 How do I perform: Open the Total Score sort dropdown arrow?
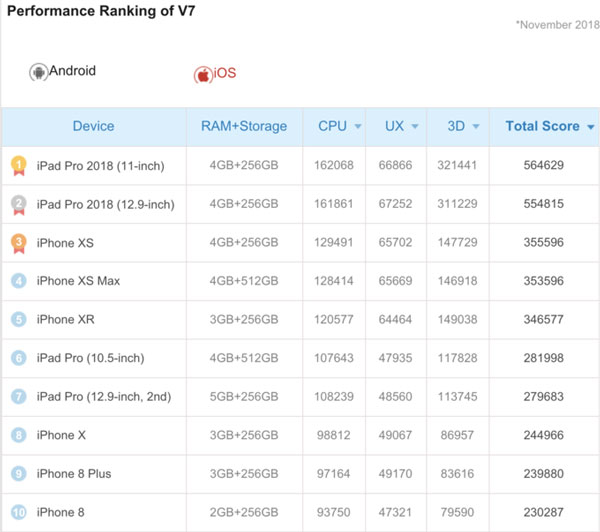tap(591, 127)
